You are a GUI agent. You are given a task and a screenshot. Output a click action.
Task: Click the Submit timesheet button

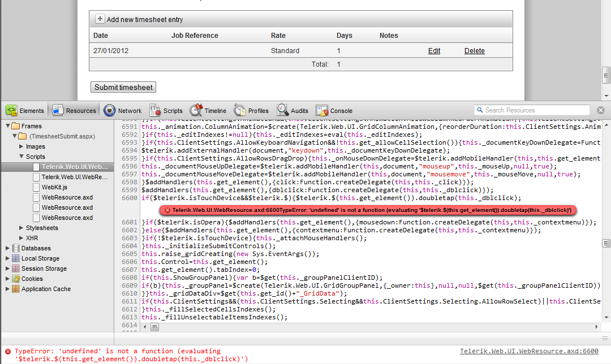click(x=123, y=87)
